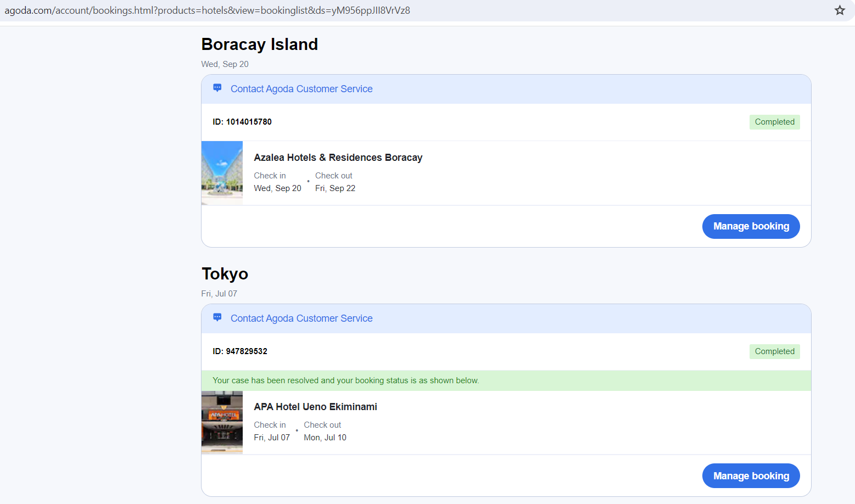Screen dimensions: 855x504
Task: Click Completed status badge on Boracay booking
Action: 774,122
